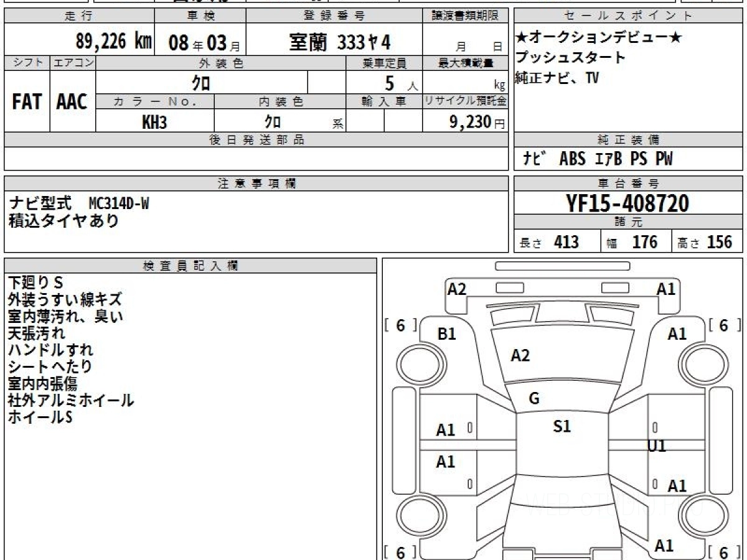Select the 高さ 156 dimension
Screen dimensions: 747x560
(x=705, y=243)
